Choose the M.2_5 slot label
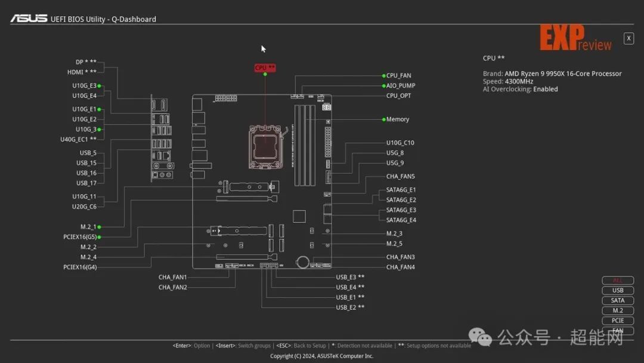Viewport: 644px width, 363px height. (x=394, y=244)
